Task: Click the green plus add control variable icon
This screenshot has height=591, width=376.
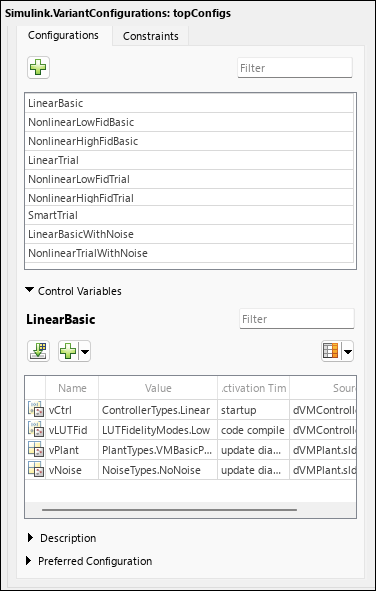Action: pos(68,351)
